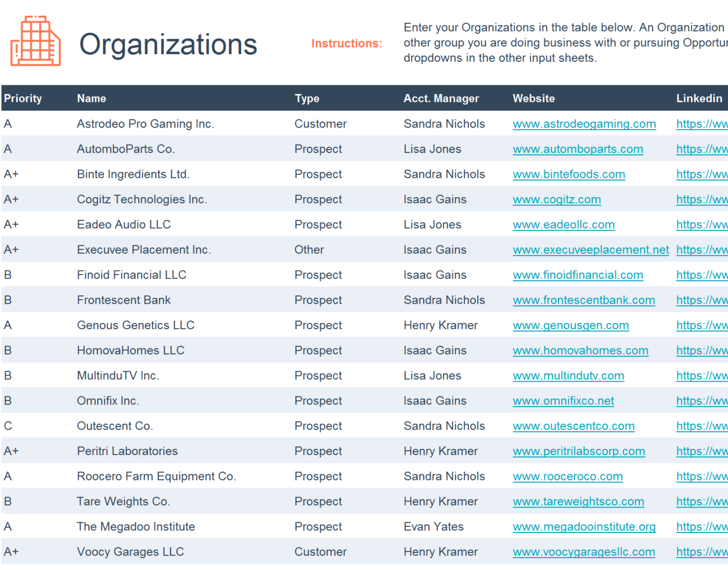728x570 pixels.
Task: Open www.rooceroco.com website link
Action: tap(567, 476)
